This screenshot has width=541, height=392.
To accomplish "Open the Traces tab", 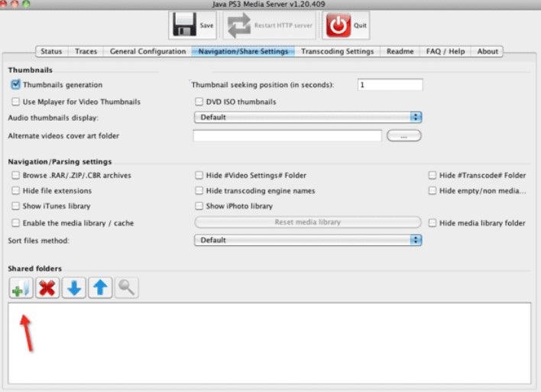I will [x=86, y=51].
